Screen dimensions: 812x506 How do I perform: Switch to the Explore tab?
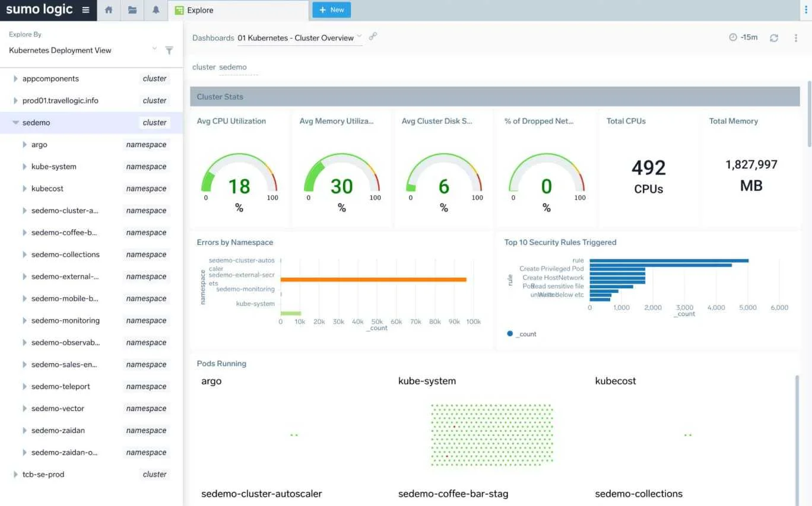click(238, 10)
